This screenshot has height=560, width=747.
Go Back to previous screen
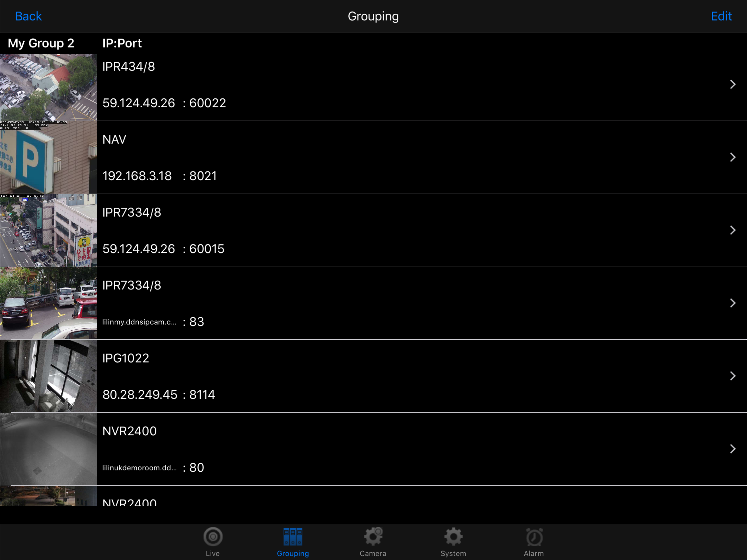(x=28, y=16)
